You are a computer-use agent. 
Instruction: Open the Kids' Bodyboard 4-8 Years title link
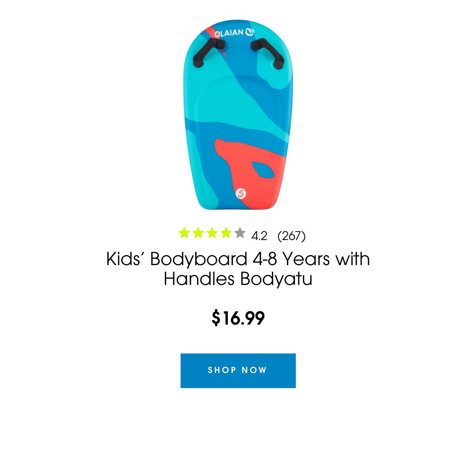[238, 269]
